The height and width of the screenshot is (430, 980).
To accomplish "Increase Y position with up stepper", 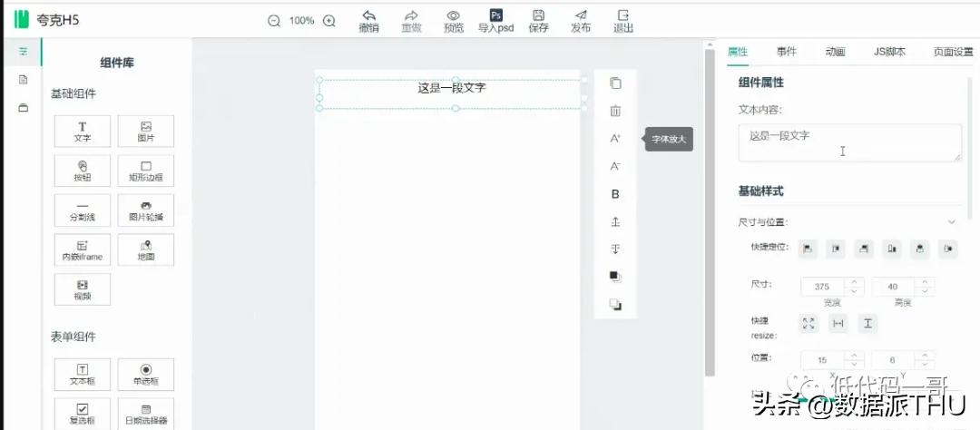I will coord(925,356).
